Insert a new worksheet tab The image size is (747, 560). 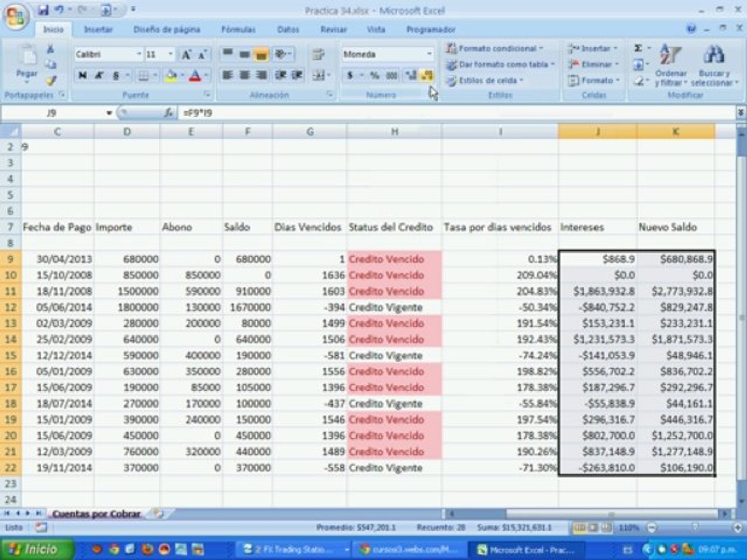[x=158, y=513]
